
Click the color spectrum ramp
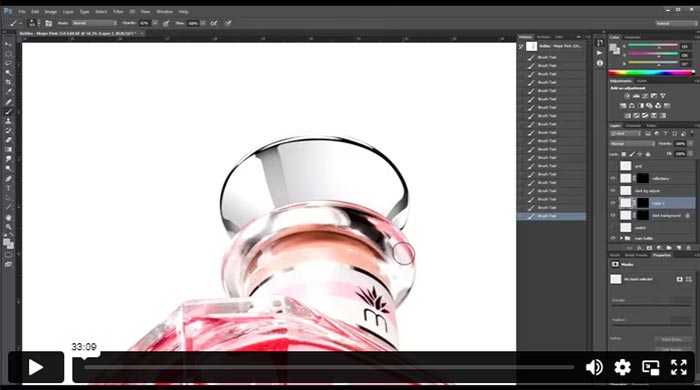(x=651, y=73)
